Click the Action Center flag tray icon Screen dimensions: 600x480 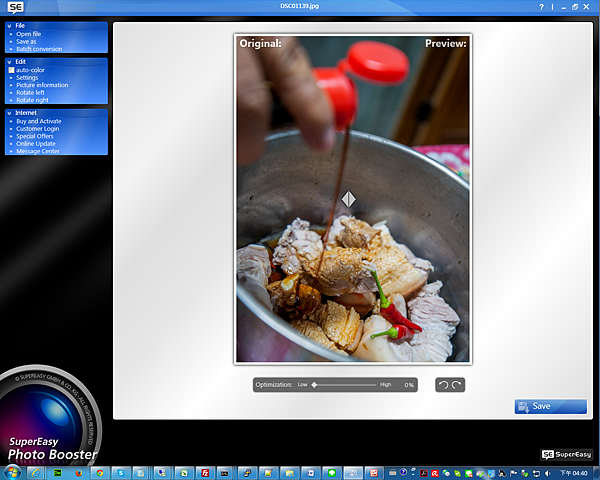click(x=514, y=473)
